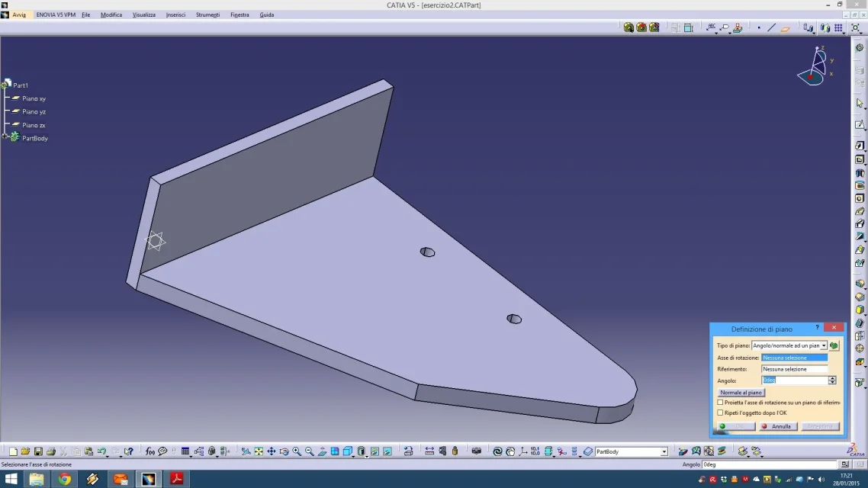The height and width of the screenshot is (488, 868).
Task: Open the PartBody selector dropdown
Action: tap(664, 452)
